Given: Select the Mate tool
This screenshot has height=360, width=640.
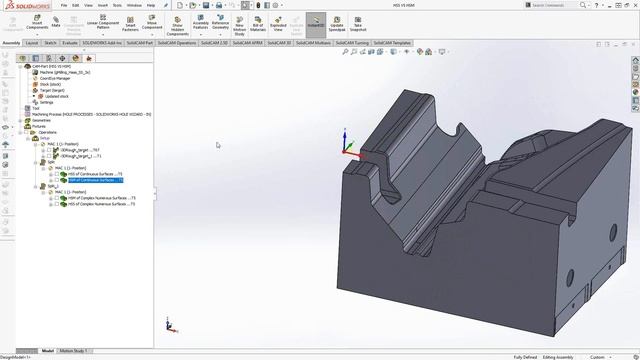Looking at the screenshot, I should (56, 22).
